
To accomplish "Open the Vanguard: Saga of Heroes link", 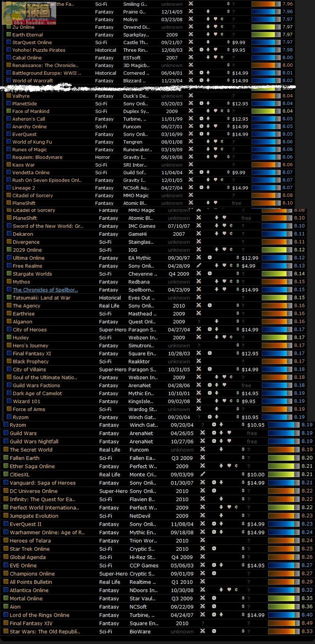I will pyautogui.click(x=43, y=483).
